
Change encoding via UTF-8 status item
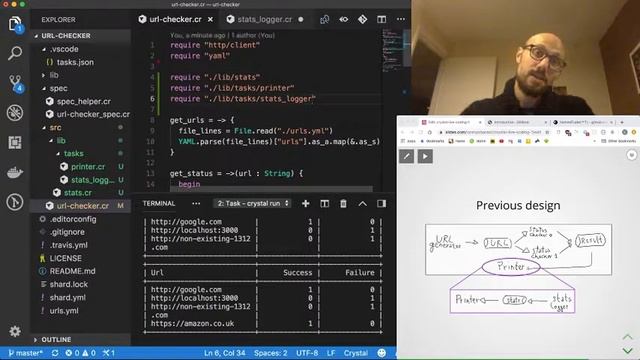pos(307,353)
